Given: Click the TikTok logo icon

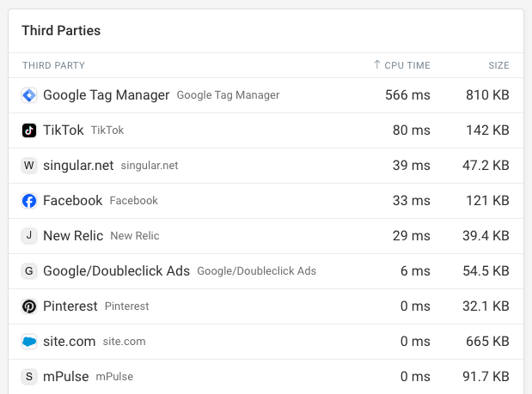Looking at the screenshot, I should [29, 130].
